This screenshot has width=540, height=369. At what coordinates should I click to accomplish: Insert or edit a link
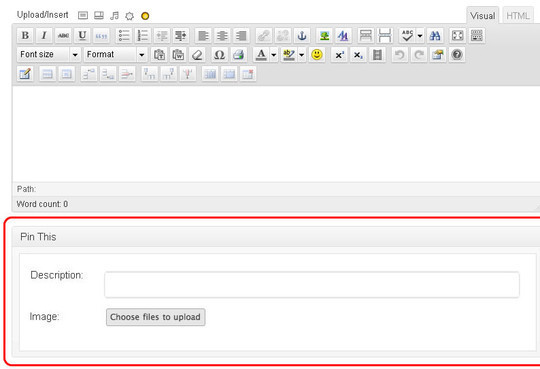click(264, 35)
